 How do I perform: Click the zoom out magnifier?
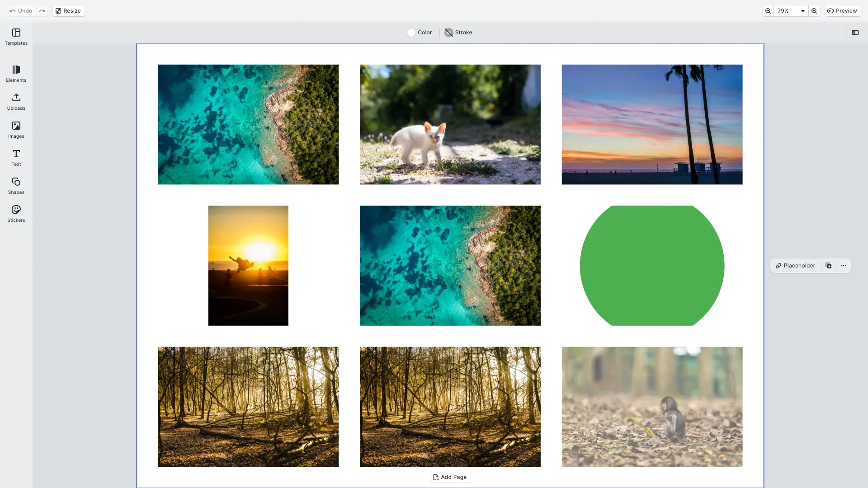[768, 11]
